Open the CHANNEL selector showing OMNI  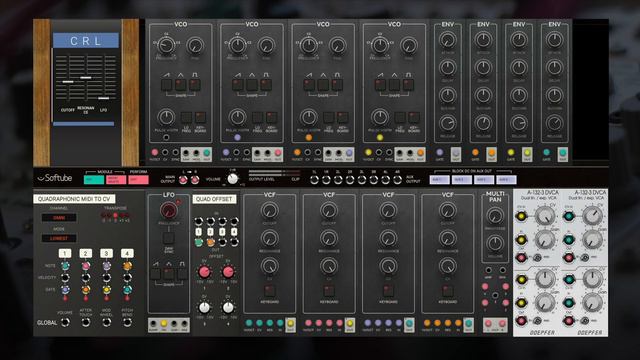[59, 218]
